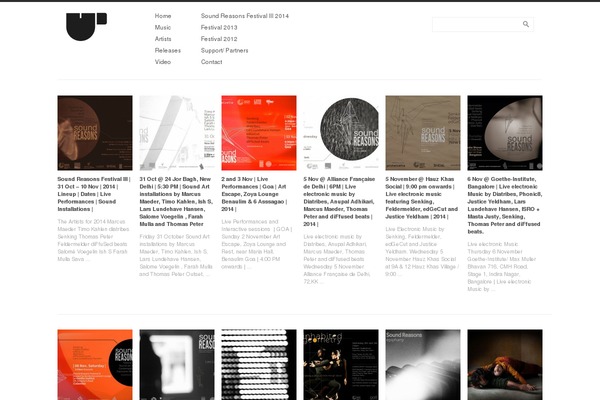Open the Home menu item
600x400 pixels.
[x=163, y=16]
